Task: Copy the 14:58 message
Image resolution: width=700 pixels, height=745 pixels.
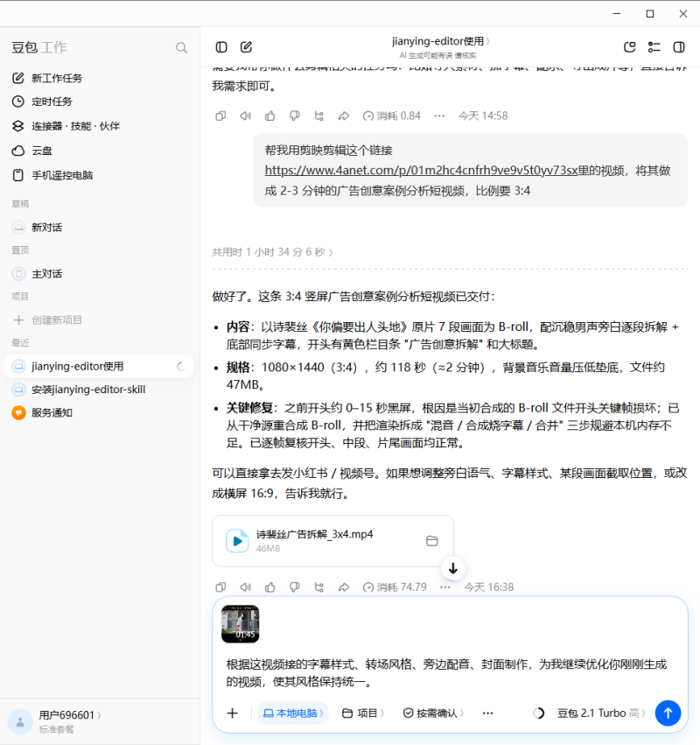Action: point(220,116)
